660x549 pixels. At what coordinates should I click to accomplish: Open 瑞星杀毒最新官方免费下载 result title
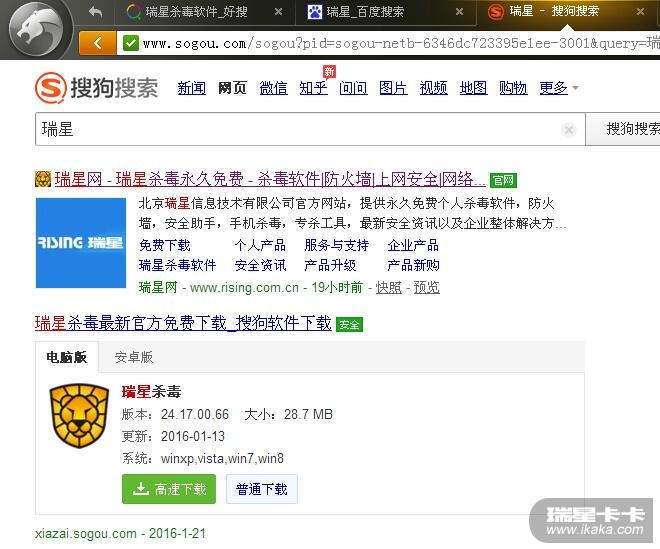pyautogui.click(x=183, y=323)
